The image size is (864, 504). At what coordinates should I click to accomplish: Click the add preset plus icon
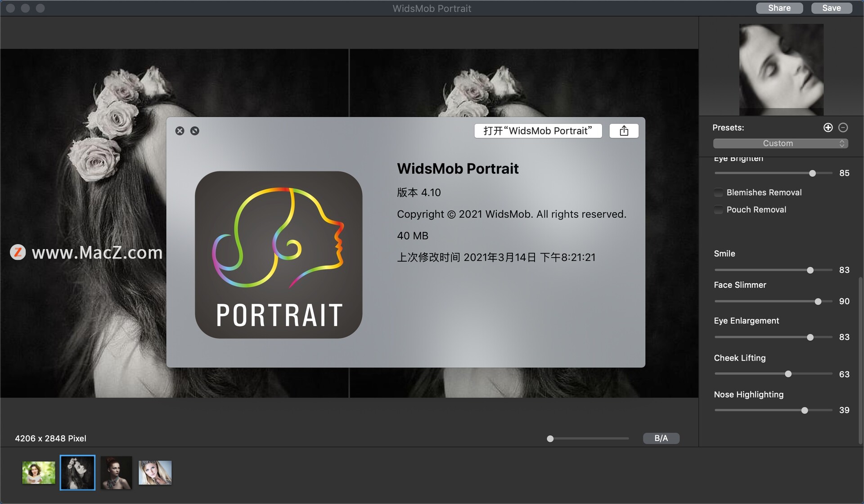tap(828, 128)
